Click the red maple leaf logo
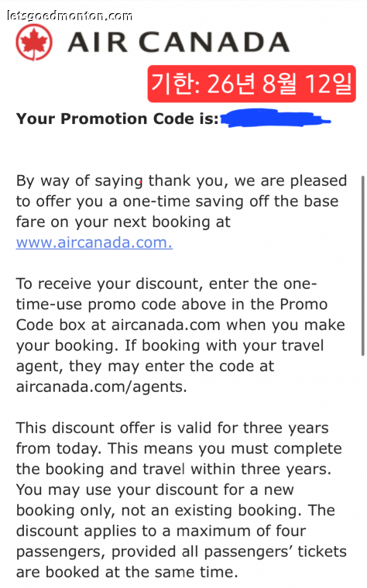This screenshot has height=588, width=367. (x=34, y=42)
